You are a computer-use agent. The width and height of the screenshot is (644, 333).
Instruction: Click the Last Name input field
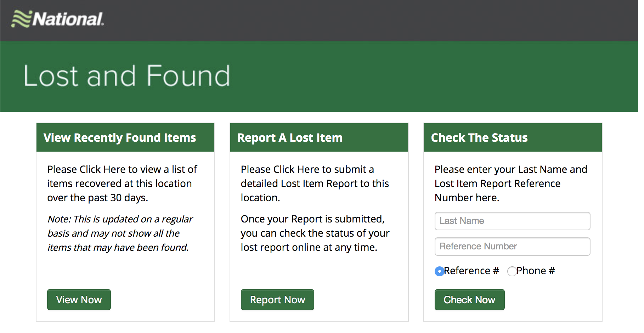512,221
